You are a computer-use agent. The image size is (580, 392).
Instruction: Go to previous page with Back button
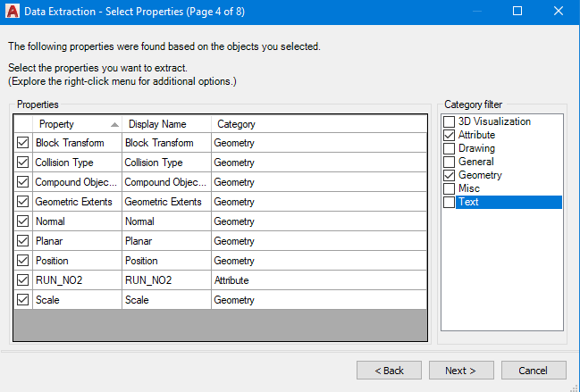[389, 371]
